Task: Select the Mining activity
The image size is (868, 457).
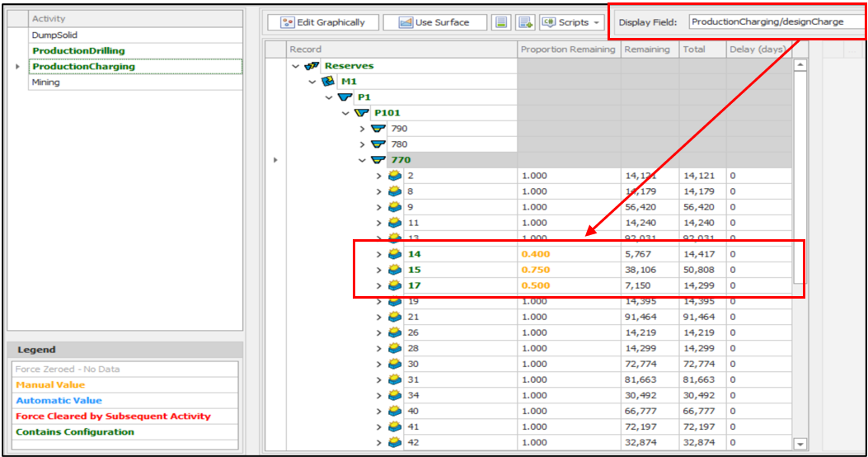Action: tap(46, 82)
